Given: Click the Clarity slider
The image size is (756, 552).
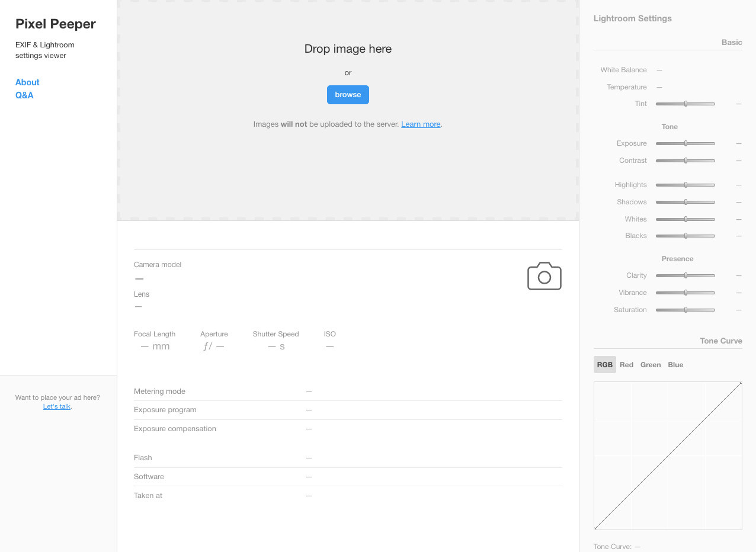Looking at the screenshot, I should (x=685, y=275).
